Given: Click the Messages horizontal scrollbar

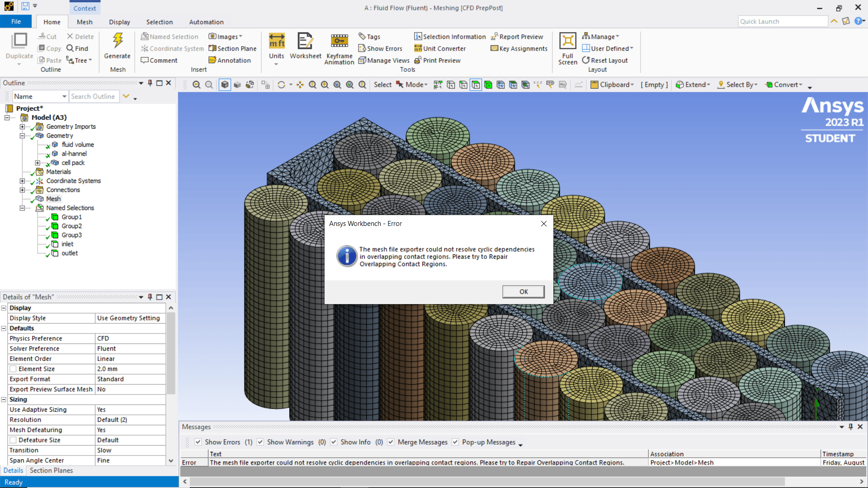Looking at the screenshot, I should pyautogui.click(x=486, y=482).
